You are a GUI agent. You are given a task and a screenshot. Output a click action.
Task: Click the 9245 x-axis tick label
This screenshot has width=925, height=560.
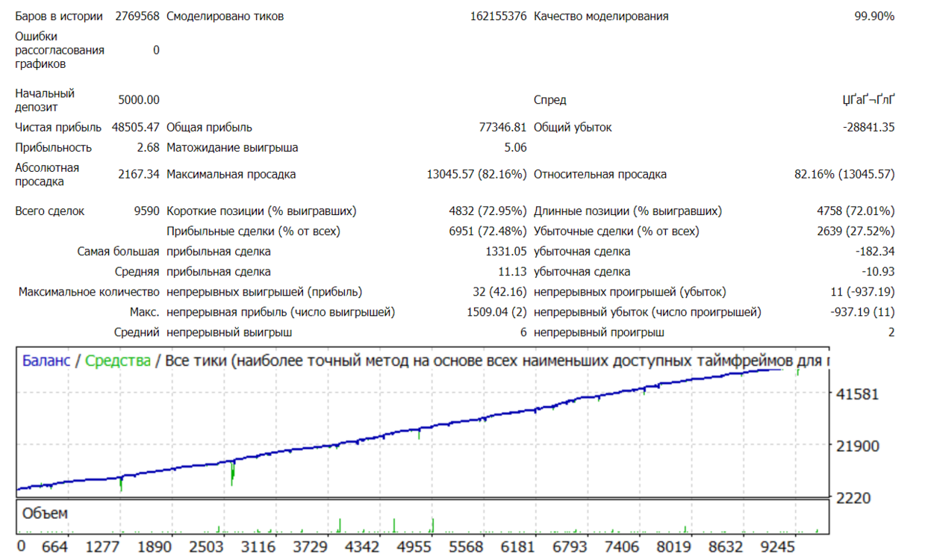click(x=779, y=547)
